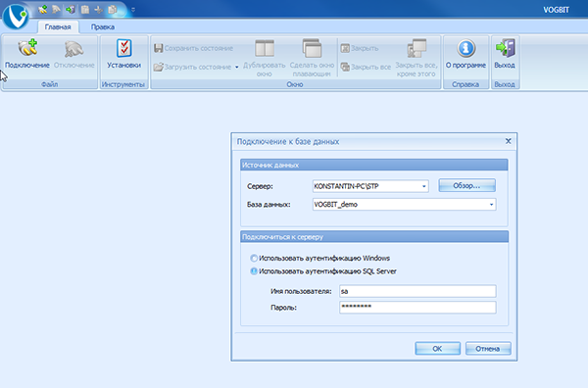This screenshot has height=388, width=588.
Task: Click the Отключение ribbon button
Action: point(73,55)
